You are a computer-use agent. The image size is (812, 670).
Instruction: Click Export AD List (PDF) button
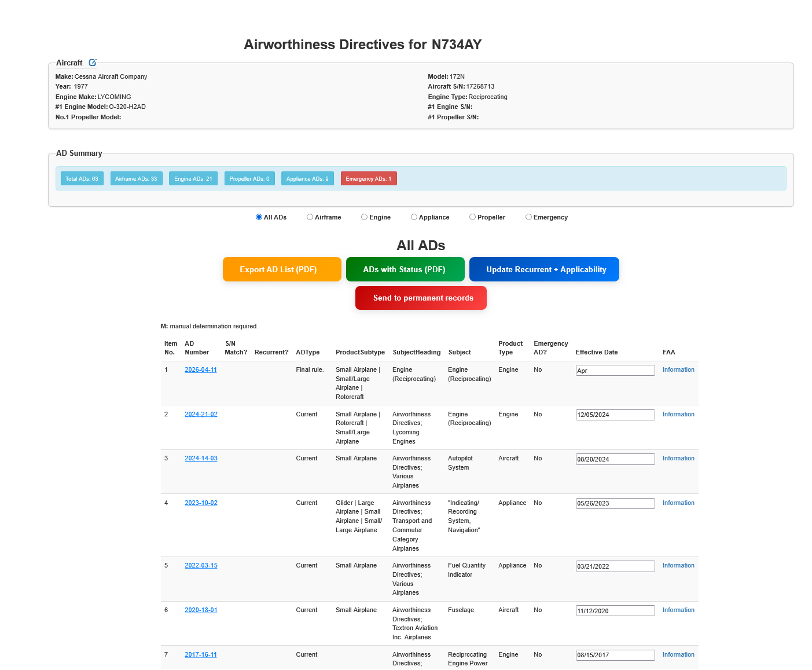click(x=282, y=269)
